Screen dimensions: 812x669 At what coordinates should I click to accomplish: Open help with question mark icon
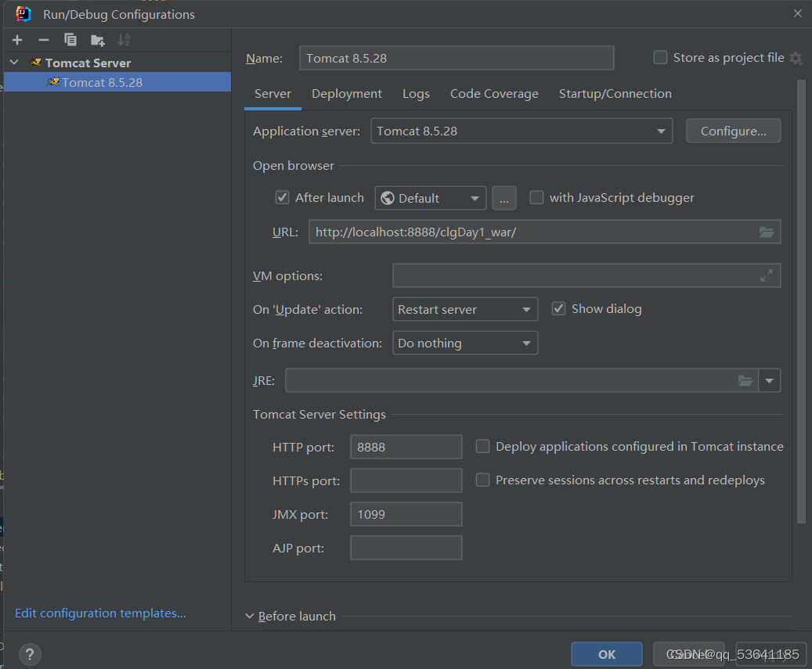point(30,654)
